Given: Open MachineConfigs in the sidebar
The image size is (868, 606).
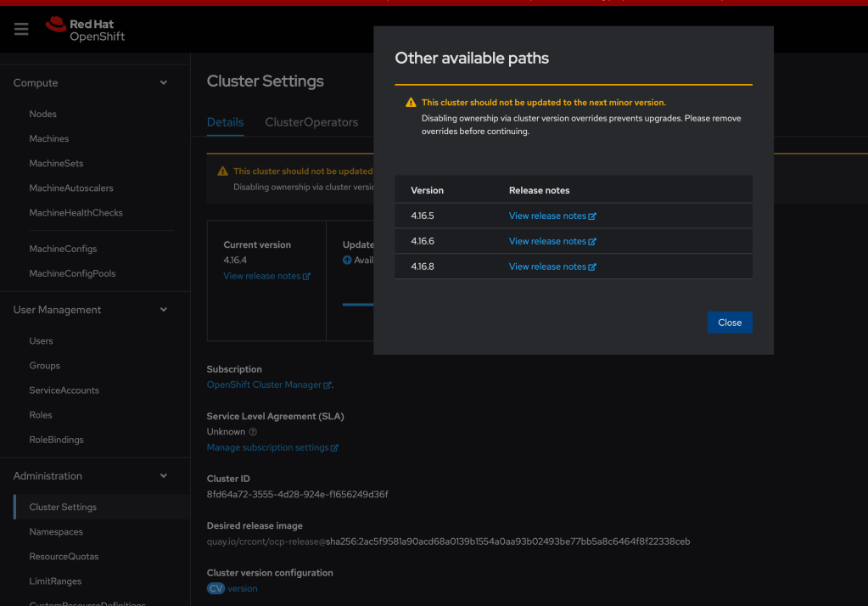Looking at the screenshot, I should click(x=63, y=250).
